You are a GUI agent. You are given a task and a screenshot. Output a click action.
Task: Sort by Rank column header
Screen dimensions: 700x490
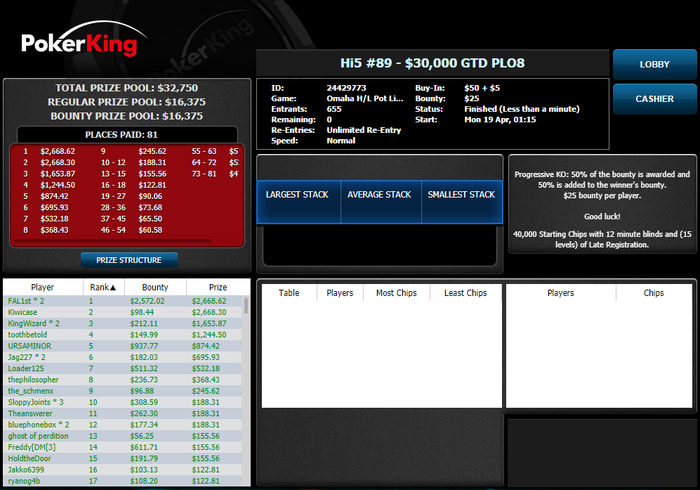(x=103, y=287)
